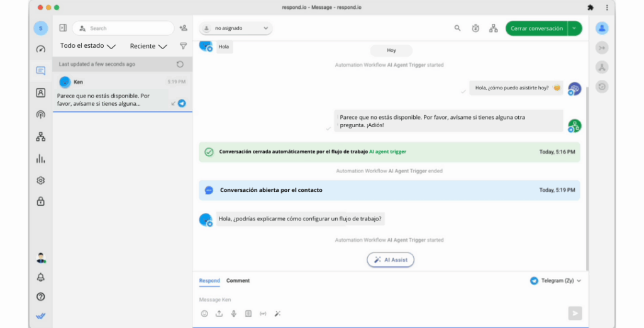Expand the 'Todo el estado' status filter
Screen dimensions: 644x328
point(88,46)
